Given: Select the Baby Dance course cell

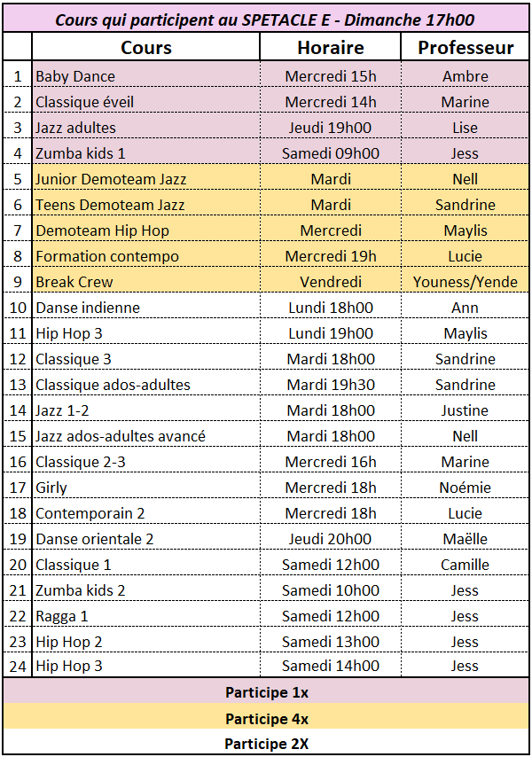Looking at the screenshot, I should pos(145,76).
